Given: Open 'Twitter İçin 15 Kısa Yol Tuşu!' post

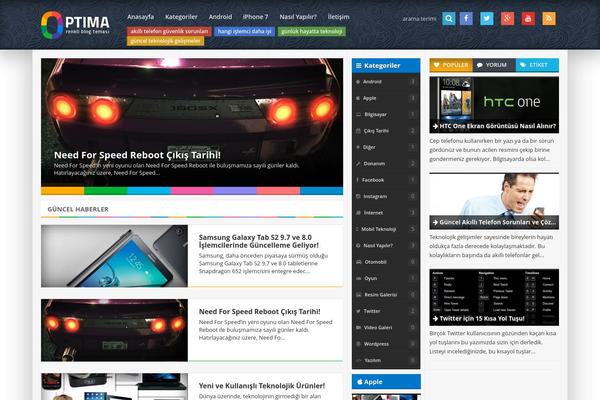Looking at the screenshot, I should pyautogui.click(x=479, y=318).
